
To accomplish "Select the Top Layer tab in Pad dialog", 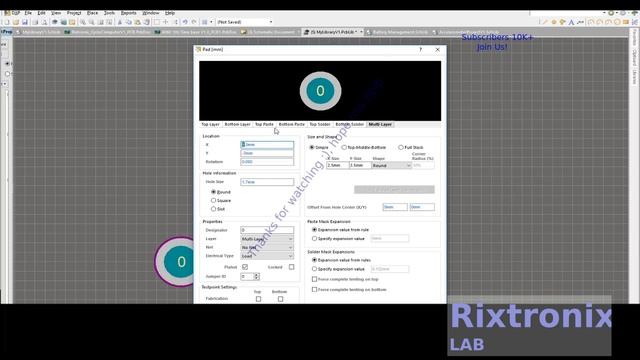I will tap(210, 124).
